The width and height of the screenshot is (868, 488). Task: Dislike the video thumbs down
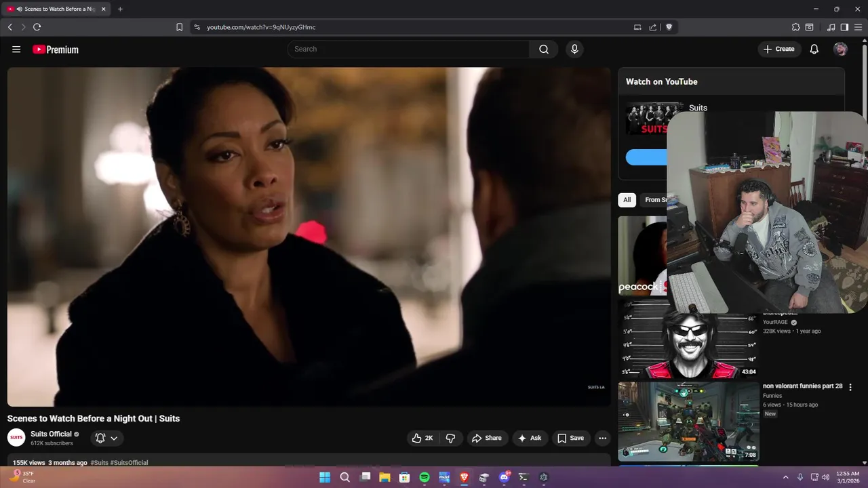(x=451, y=438)
